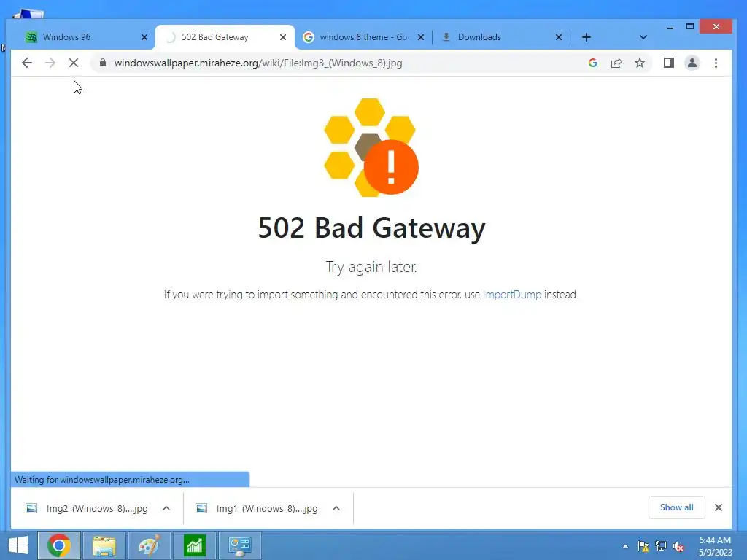Viewport: 747px width, 560px height.
Task: Close the windows 8 theme tab
Action: point(421,37)
